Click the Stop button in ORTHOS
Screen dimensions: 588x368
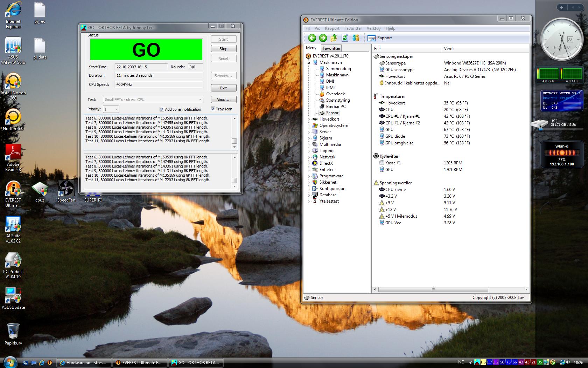(x=223, y=49)
